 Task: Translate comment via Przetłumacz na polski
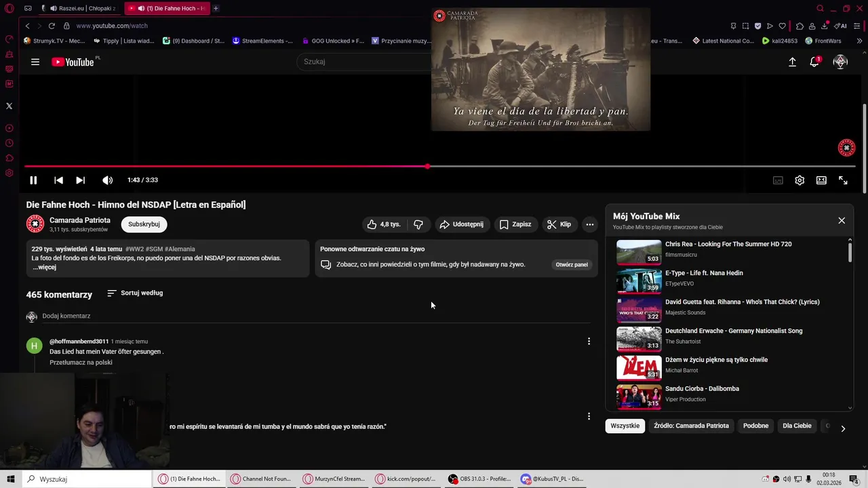pyautogui.click(x=81, y=363)
